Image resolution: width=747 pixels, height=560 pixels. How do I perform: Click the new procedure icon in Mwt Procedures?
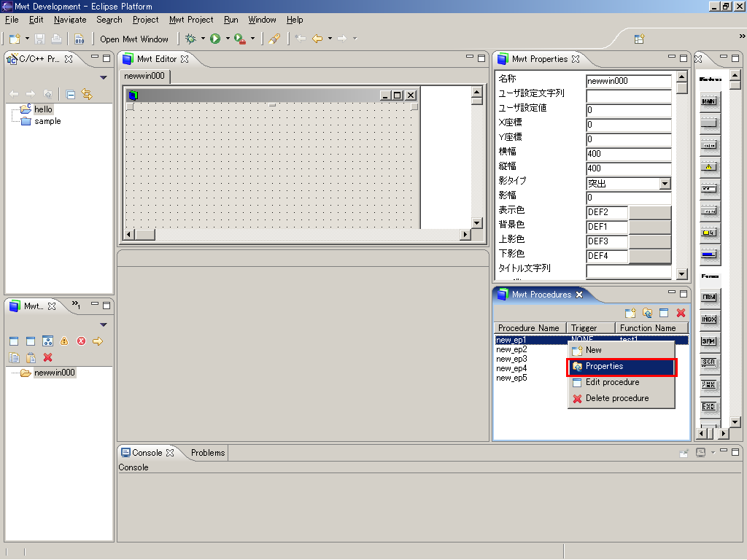pyautogui.click(x=630, y=313)
